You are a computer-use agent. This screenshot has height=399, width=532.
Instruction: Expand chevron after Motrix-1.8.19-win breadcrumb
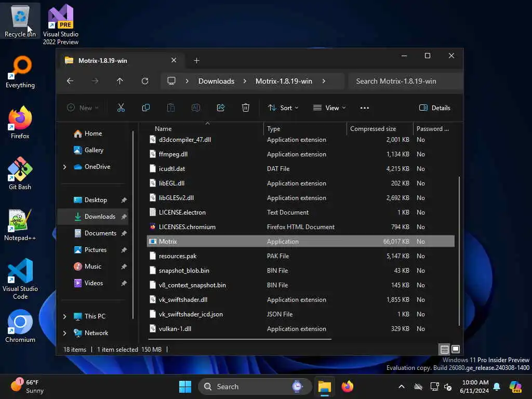click(x=324, y=81)
